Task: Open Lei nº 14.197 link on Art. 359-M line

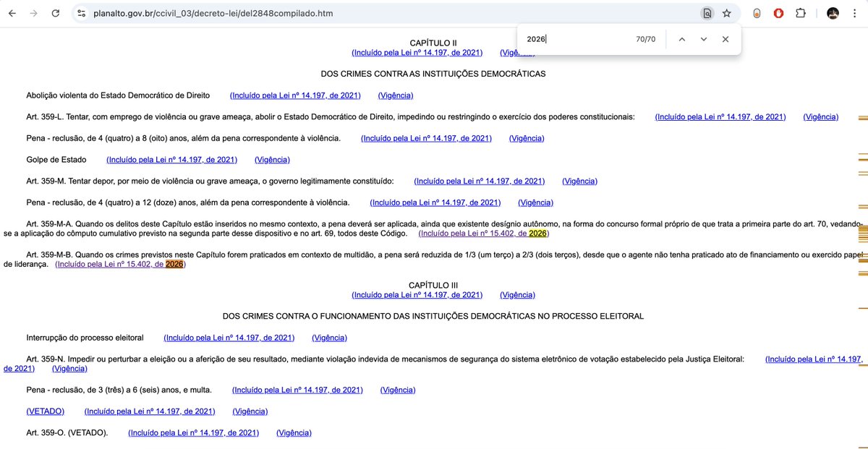Action: (479, 181)
